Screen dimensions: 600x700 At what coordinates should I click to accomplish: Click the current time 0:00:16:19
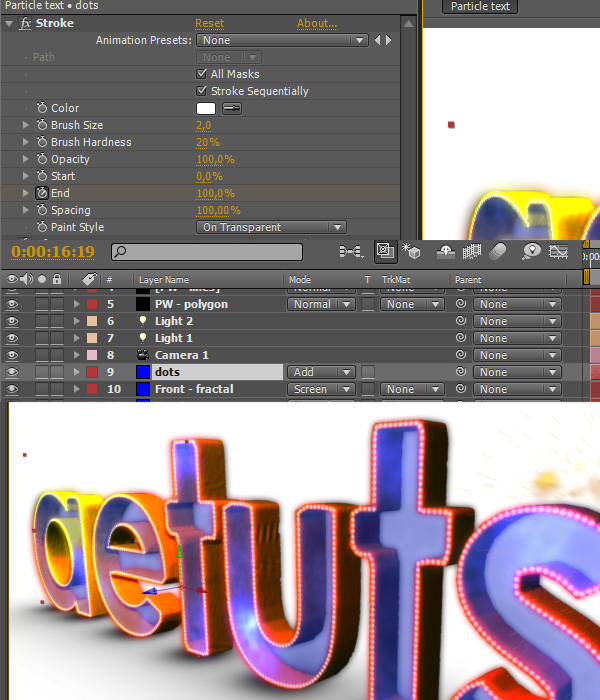pos(53,252)
